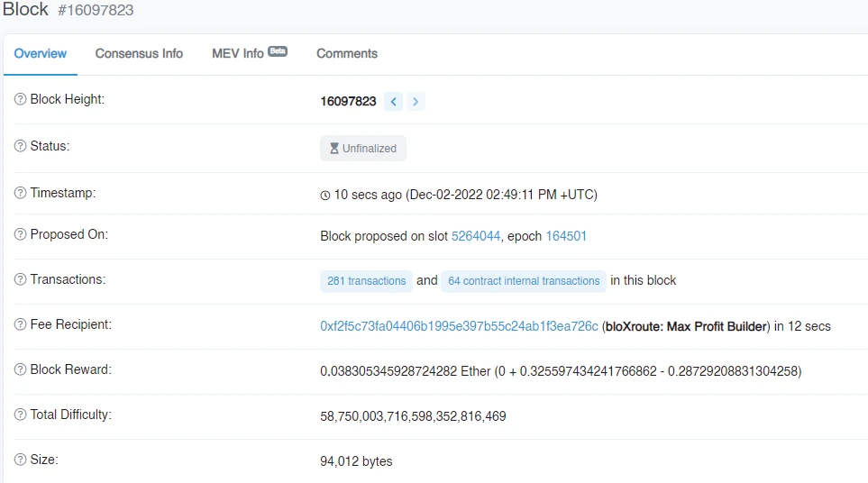Go to next block arrow
The width and height of the screenshot is (868, 483).
(x=416, y=101)
